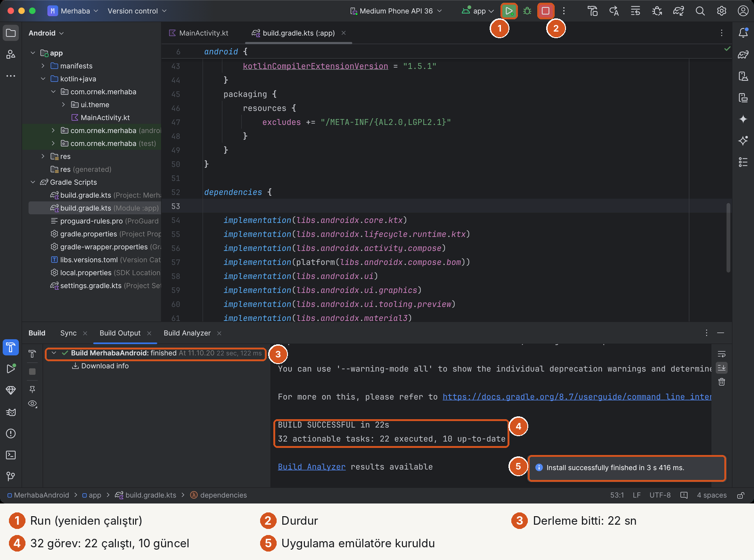754x560 pixels.
Task: Open IDE settings gear icon
Action: (721, 11)
